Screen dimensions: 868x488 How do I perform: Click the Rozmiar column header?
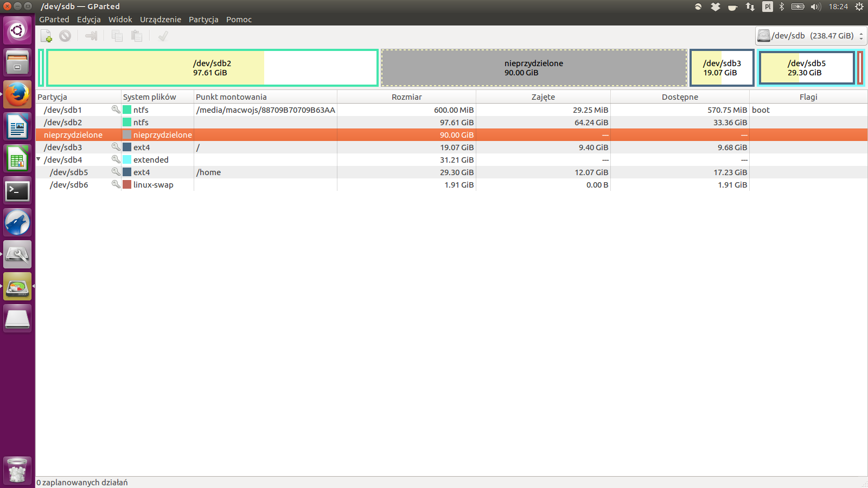[x=406, y=97]
